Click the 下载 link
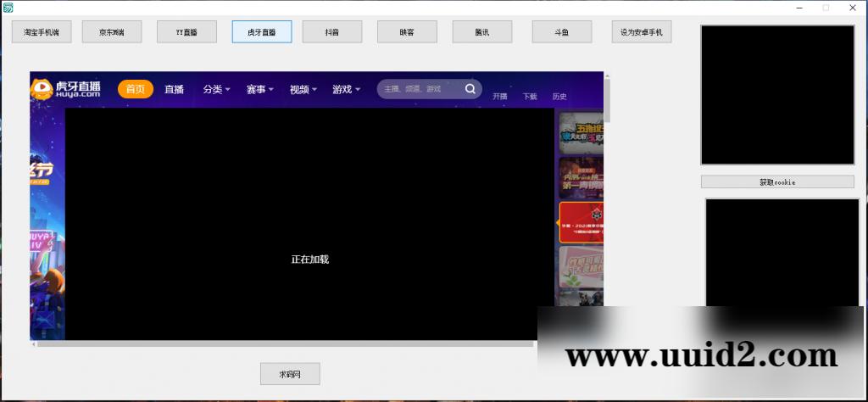This screenshot has width=868, height=402. point(530,97)
